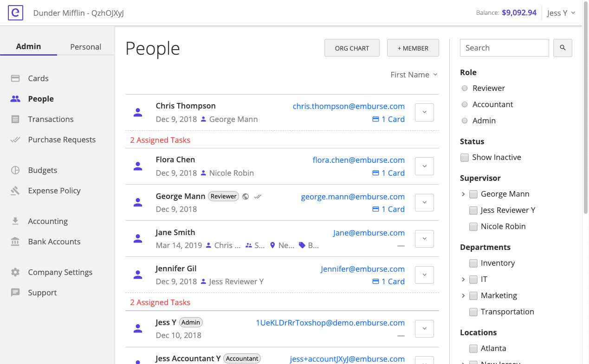This screenshot has height=364, width=589.
Task: Click the location pin in Jane Smith's row
Action: 272,245
